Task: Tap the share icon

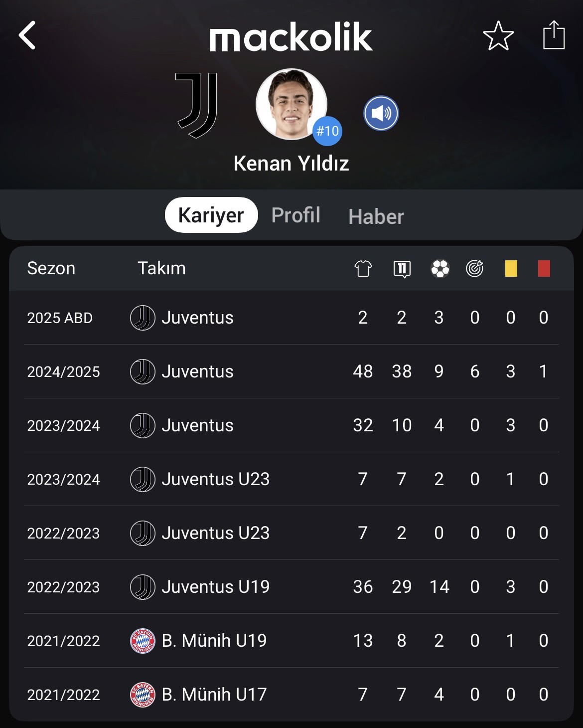Action: pyautogui.click(x=554, y=35)
